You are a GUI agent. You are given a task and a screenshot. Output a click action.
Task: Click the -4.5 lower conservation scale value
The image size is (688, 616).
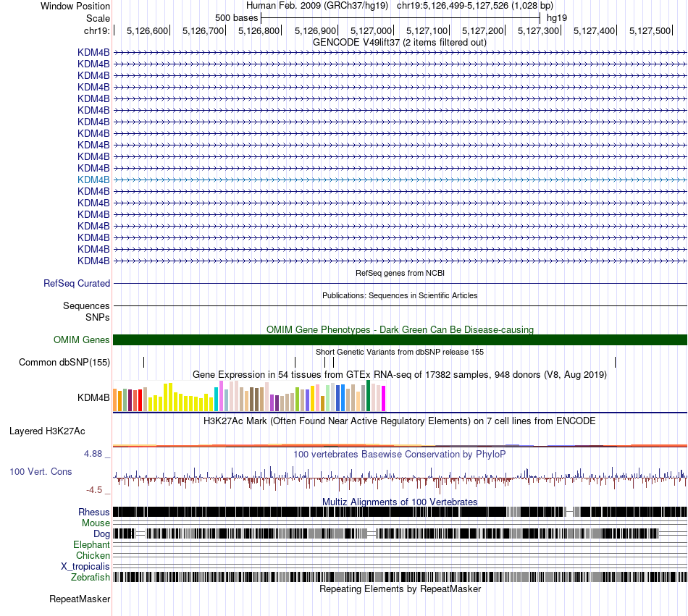94,490
